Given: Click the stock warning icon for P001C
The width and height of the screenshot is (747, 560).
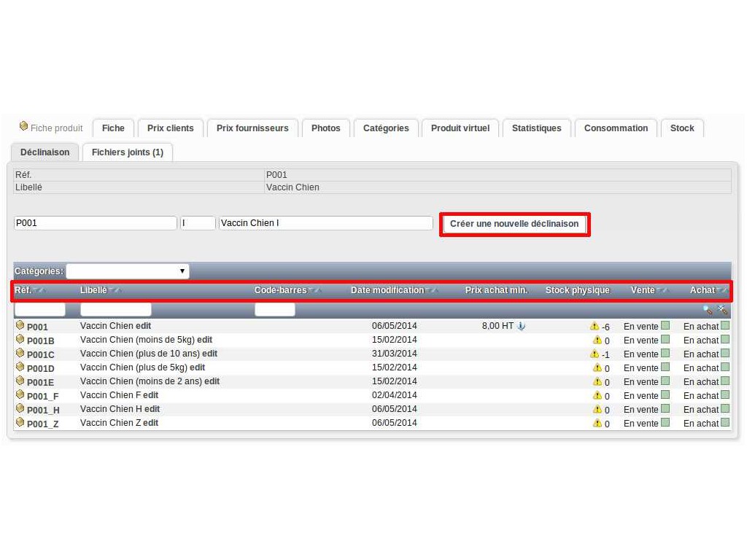Looking at the screenshot, I should (595, 354).
